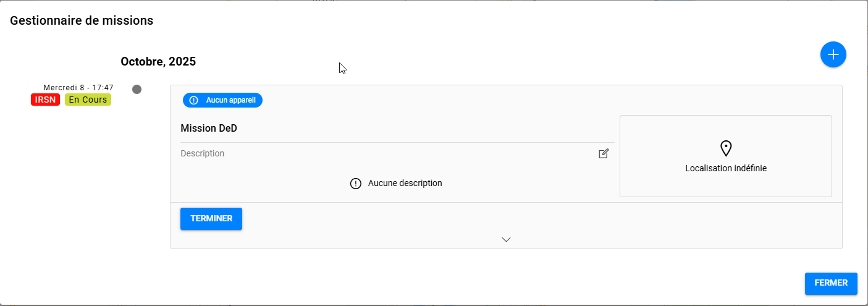Select the grey timeline dot marker
The width and height of the screenshot is (868, 306).
point(137,89)
